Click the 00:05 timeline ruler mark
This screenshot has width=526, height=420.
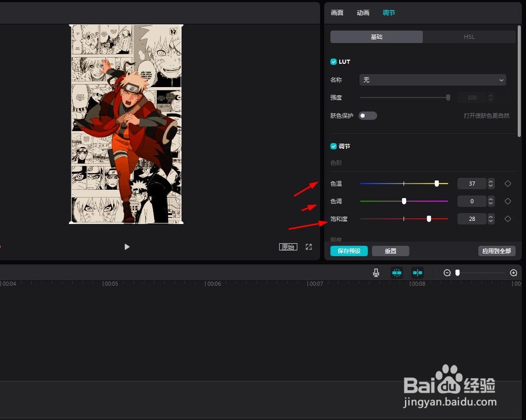pos(110,284)
